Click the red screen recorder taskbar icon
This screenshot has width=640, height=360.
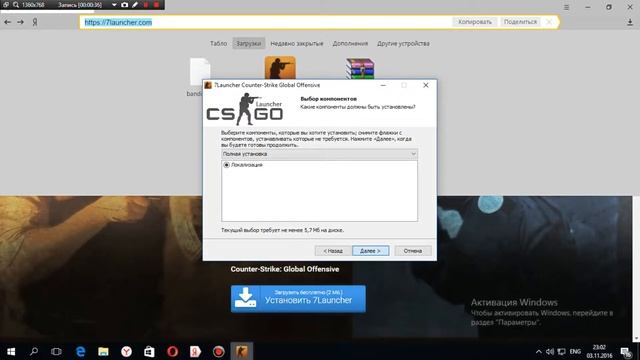[x=218, y=351]
